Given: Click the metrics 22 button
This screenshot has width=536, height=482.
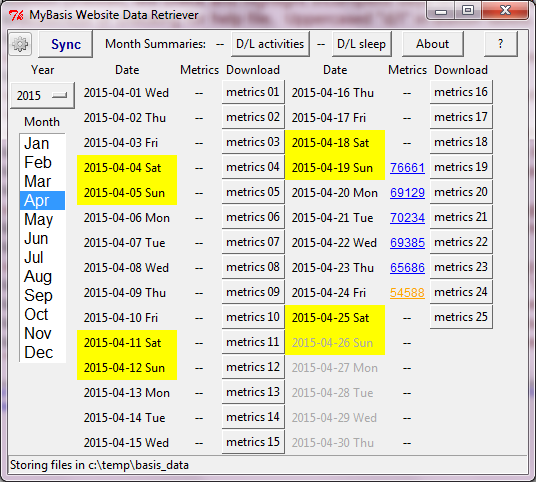Looking at the screenshot, I should point(461,242).
